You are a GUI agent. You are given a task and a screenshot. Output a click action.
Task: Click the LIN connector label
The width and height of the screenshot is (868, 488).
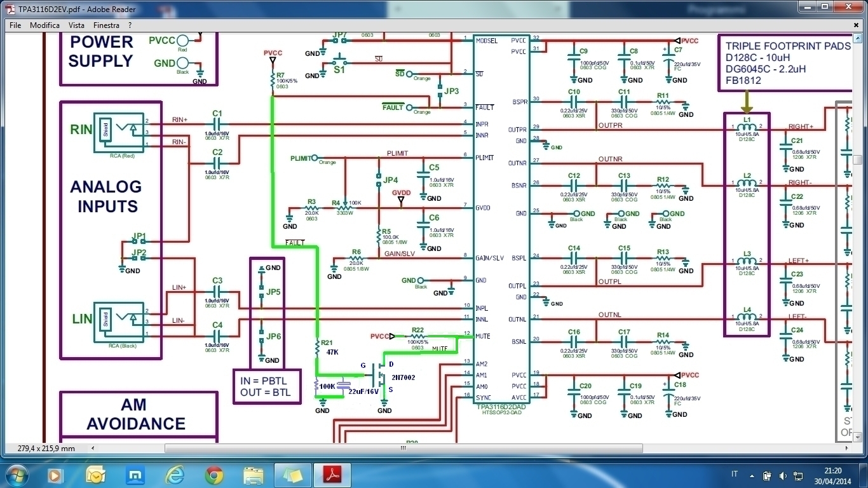pos(82,319)
